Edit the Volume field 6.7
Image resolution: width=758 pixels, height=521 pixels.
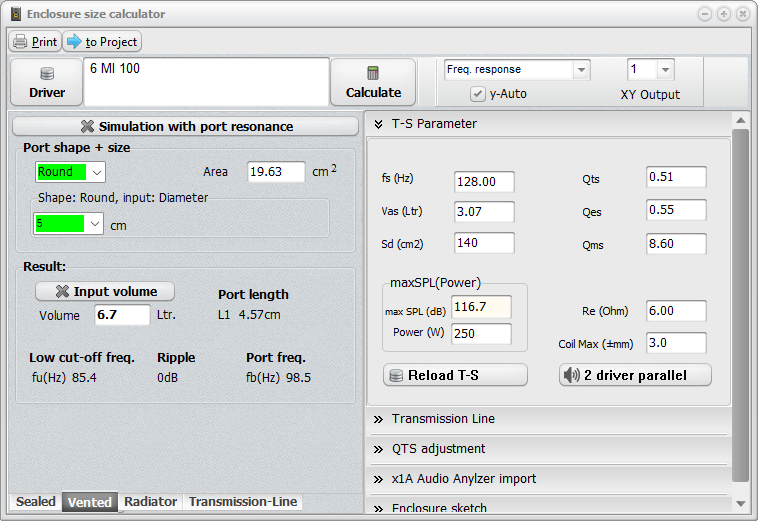(122, 315)
